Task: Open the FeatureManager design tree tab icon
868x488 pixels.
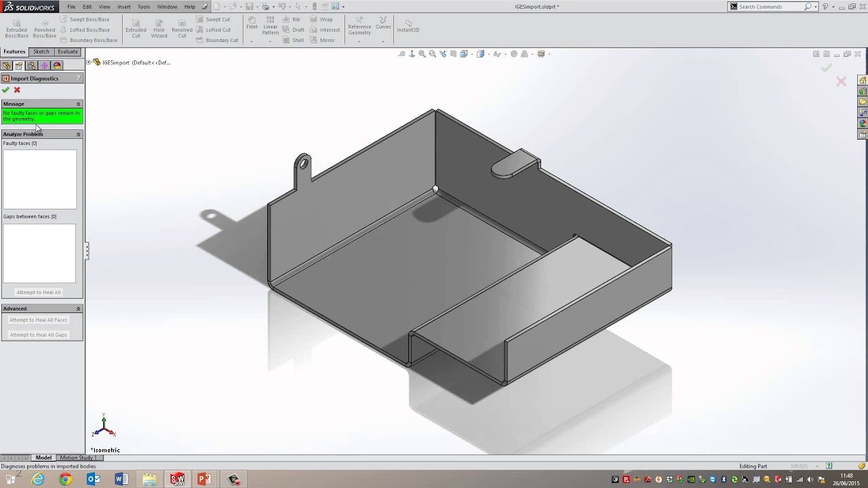Action: [6, 66]
